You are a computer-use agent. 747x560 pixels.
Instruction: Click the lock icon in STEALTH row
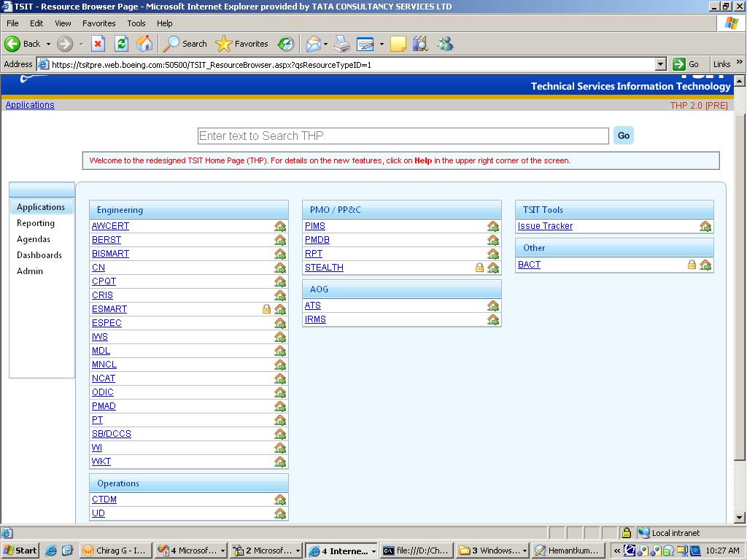click(480, 268)
